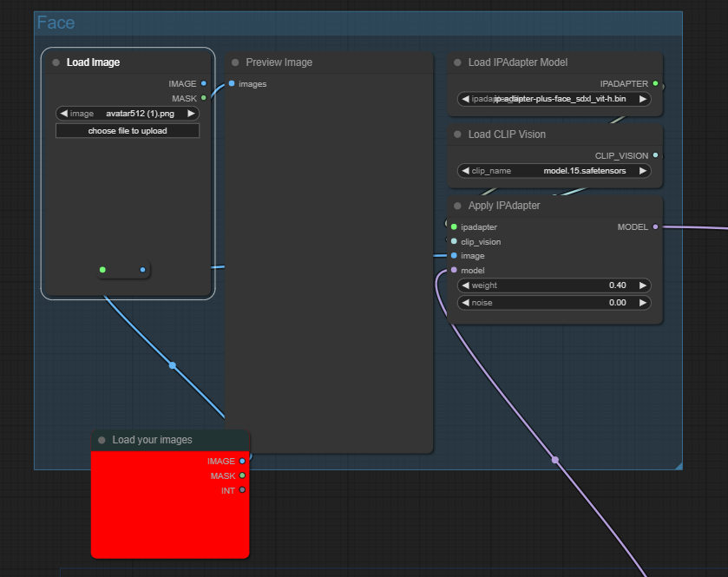
Task: Open the ipadapter-plus-face_sdxl_vit-h.bin model dropdown
Action: (x=554, y=98)
